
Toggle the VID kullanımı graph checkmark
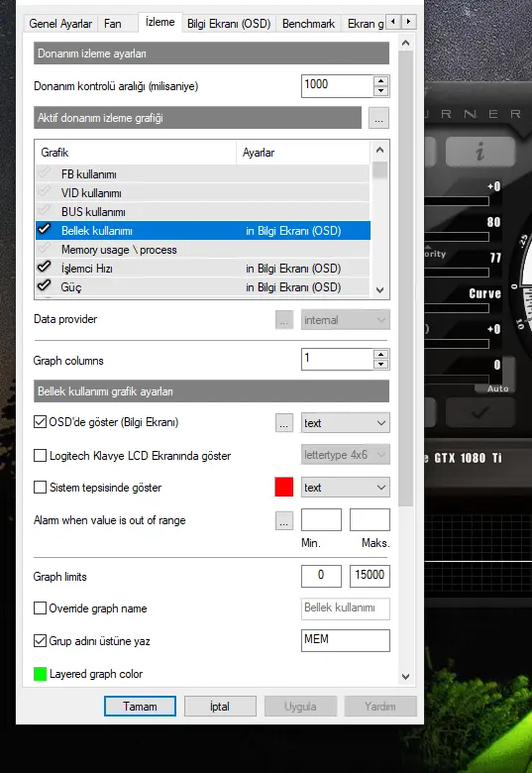tap(45, 192)
